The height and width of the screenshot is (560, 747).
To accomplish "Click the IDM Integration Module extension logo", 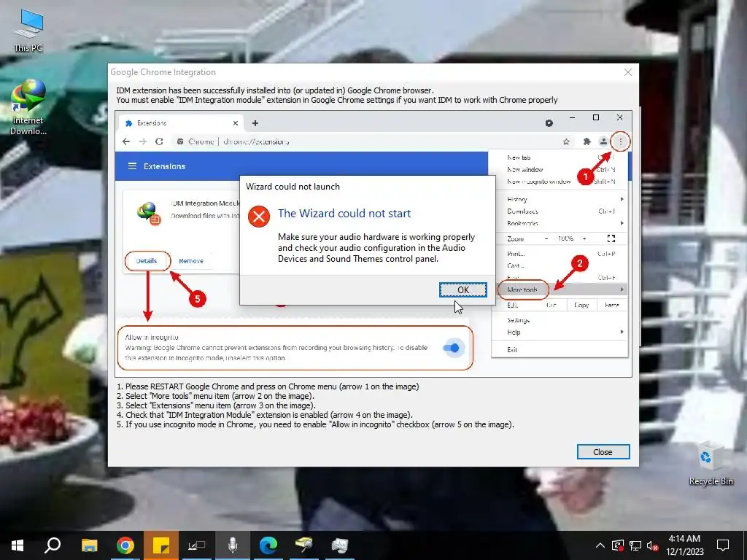I will (148, 214).
